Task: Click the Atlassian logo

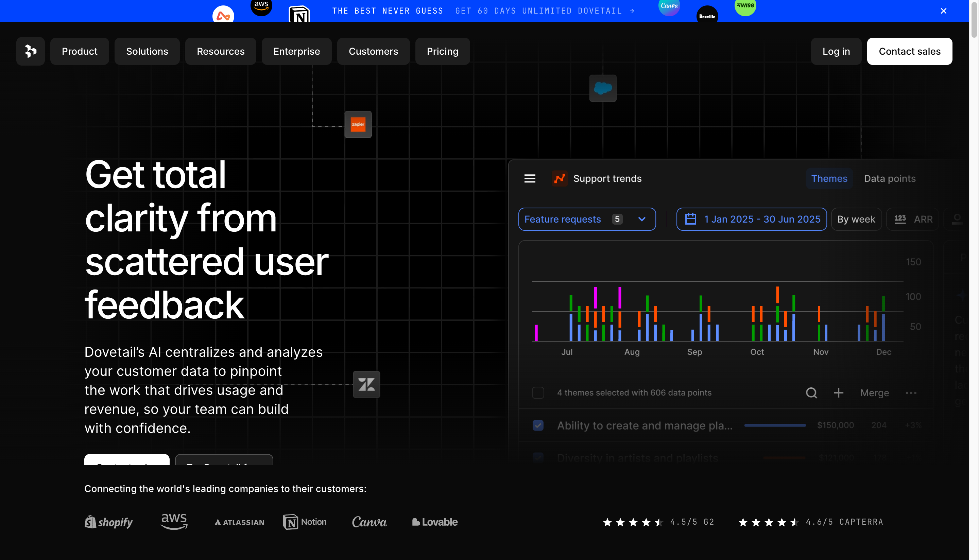Action: click(x=239, y=522)
